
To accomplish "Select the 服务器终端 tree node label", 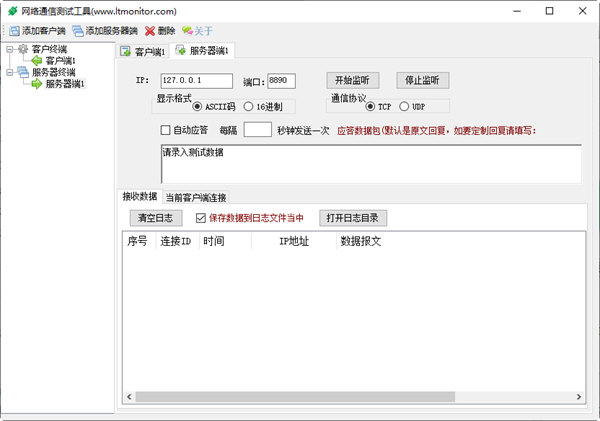I will point(54,72).
